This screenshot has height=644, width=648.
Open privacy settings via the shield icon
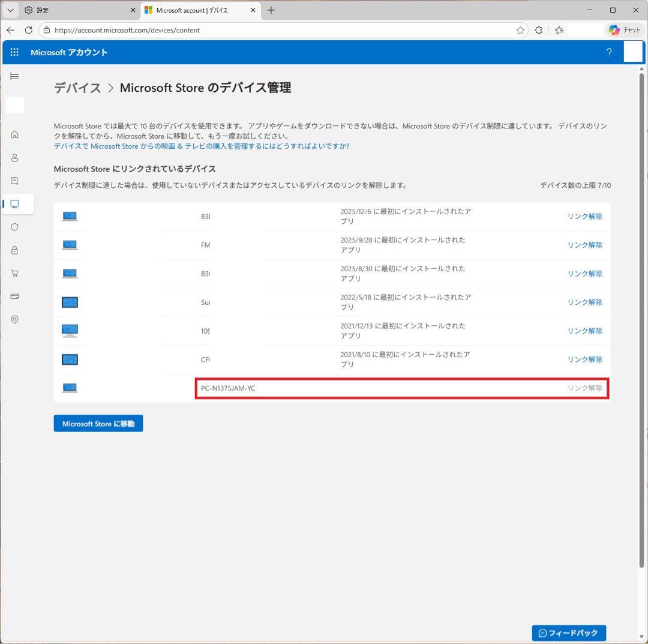point(14,227)
